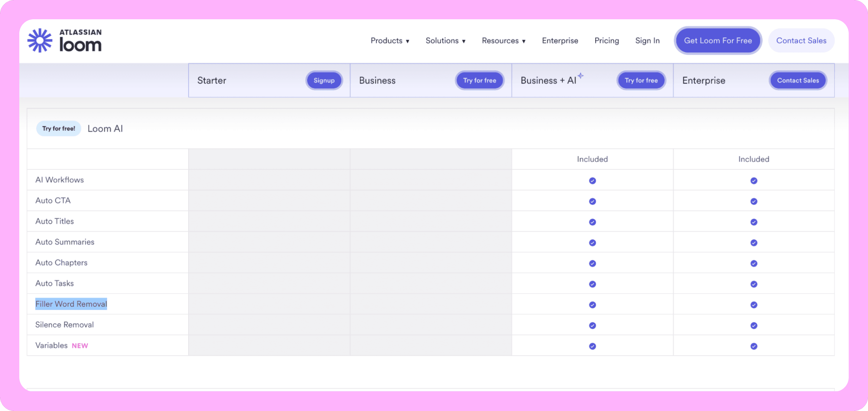Click the Try for free! badge beside Loom AI
The image size is (868, 411).
(x=59, y=129)
